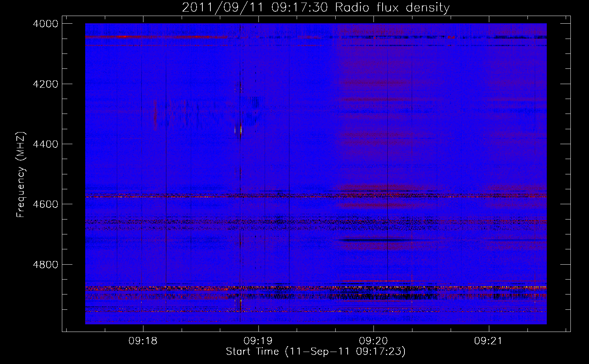Select the 4800 frequency axis label
This screenshot has height=364, width=589.
(x=46, y=264)
